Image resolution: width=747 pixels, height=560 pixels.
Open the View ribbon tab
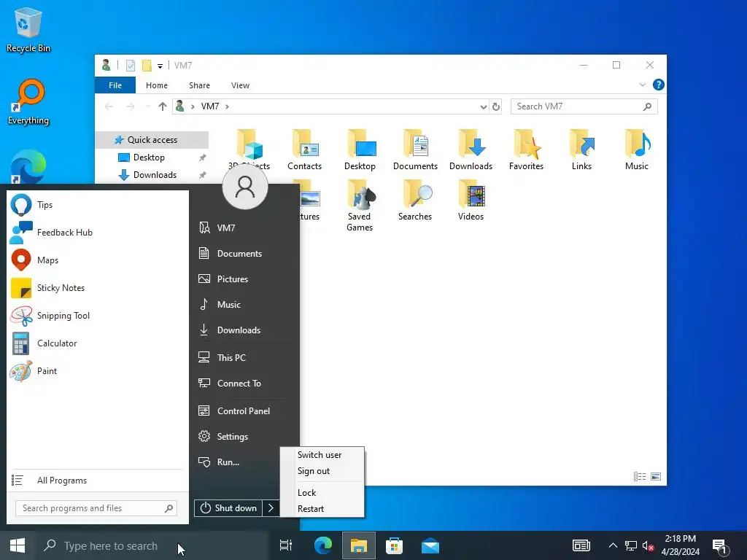point(240,85)
